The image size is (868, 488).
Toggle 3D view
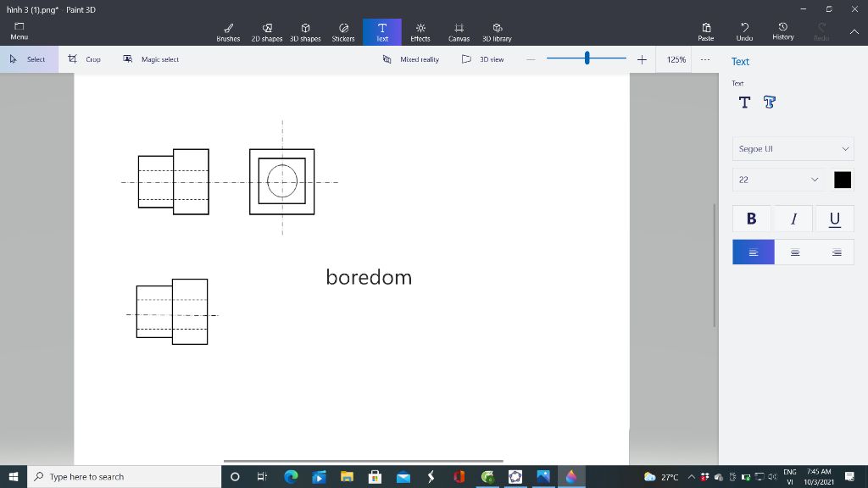[x=482, y=59]
